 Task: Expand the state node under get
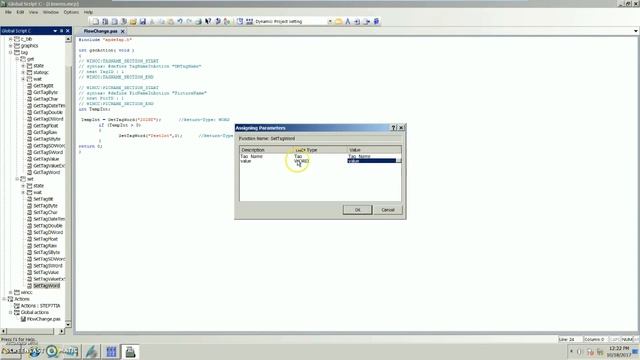pyautogui.click(x=23, y=66)
